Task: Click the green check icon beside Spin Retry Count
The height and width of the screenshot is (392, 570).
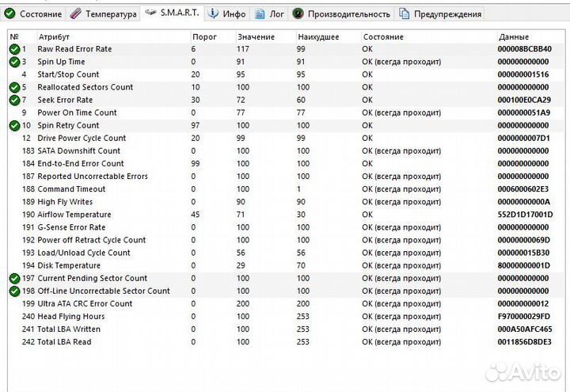Action: [14, 125]
